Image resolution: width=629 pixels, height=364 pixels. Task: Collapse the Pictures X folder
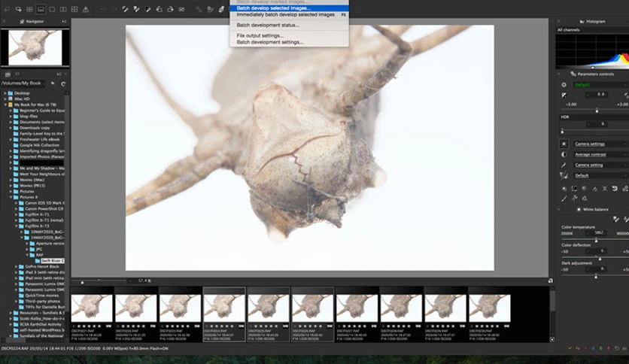[11, 197]
